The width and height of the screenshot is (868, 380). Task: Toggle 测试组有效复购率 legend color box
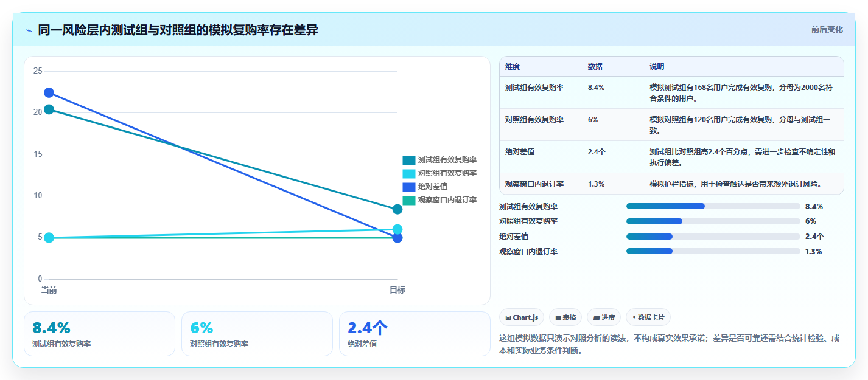click(409, 160)
